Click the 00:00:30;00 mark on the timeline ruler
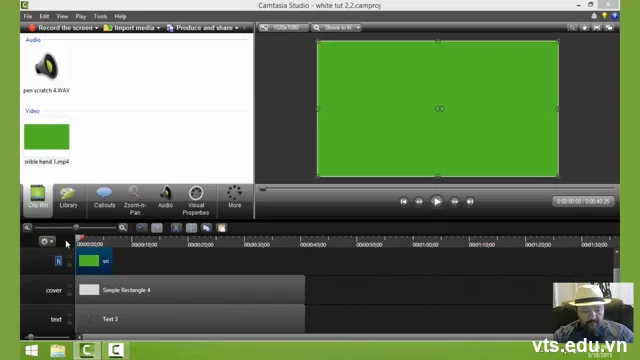 [257, 244]
